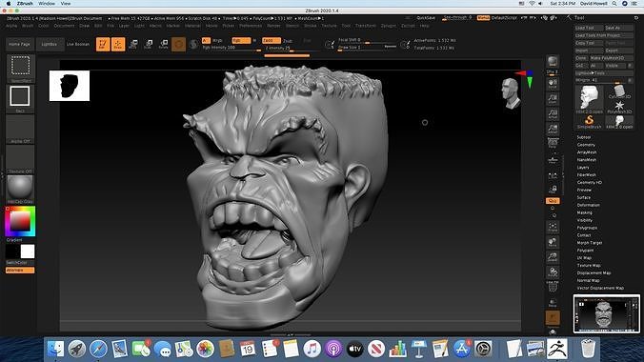
Task: Expand the Vector Displacement Map subpalette
Action: pyautogui.click(x=600, y=288)
